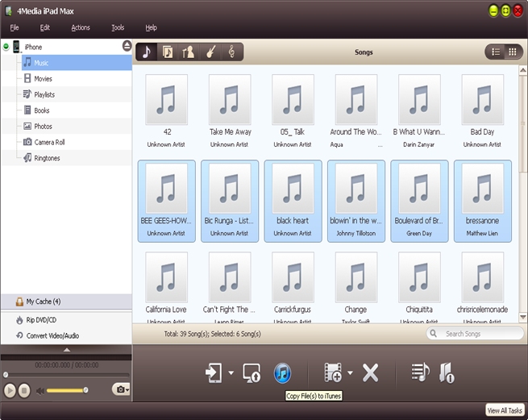528x420 pixels.
Task: Switch to the Artists view tab
Action: point(189,52)
